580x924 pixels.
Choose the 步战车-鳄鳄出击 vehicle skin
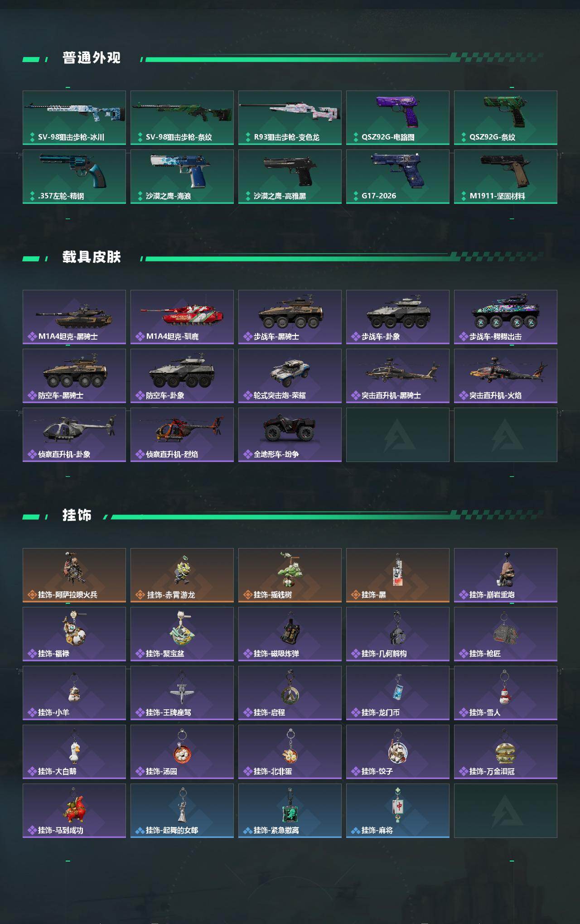[506, 317]
